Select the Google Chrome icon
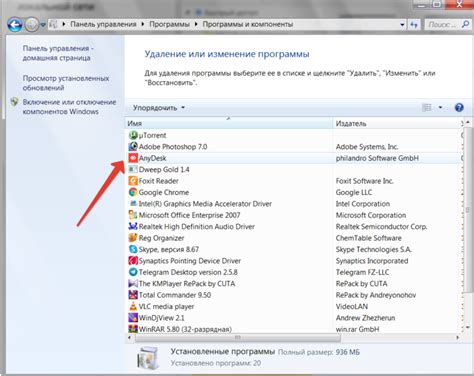The width and height of the screenshot is (474, 376). point(133,192)
